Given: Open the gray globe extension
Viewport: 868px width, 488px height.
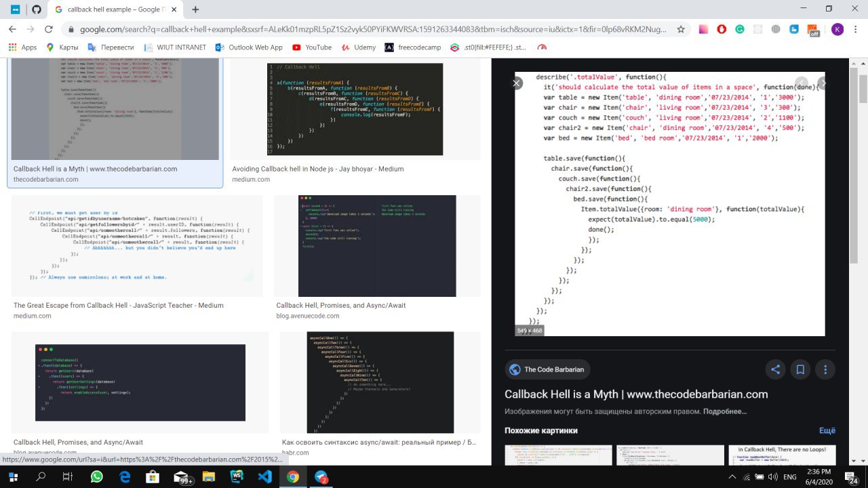Looking at the screenshot, I should coord(776,29).
